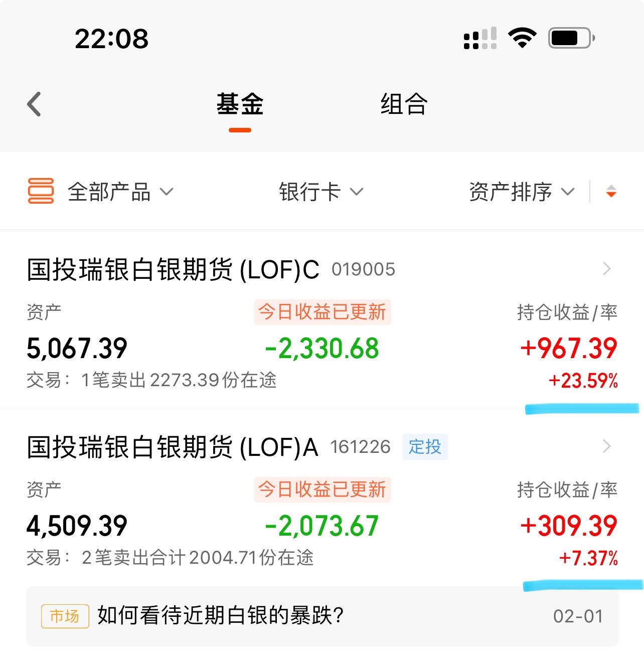Open the 资产排序 sort dropdown
The width and height of the screenshot is (644, 652).
522,192
